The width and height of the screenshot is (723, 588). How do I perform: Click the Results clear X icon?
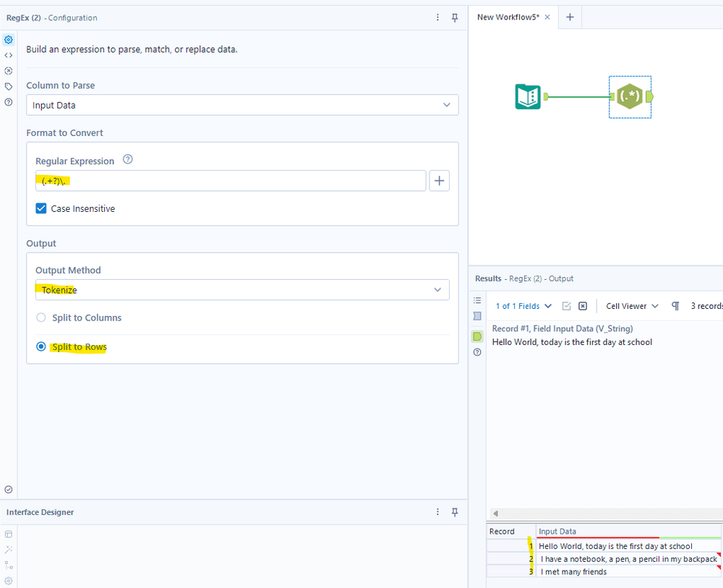point(583,306)
